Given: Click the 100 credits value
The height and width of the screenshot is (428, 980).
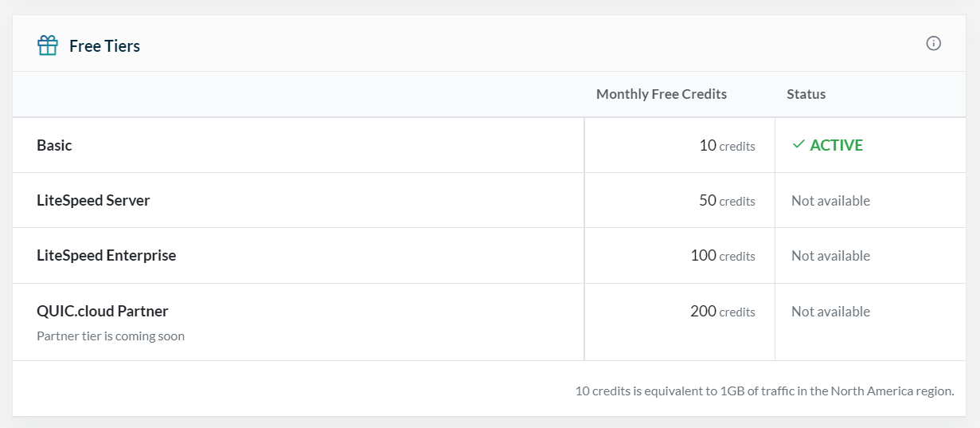Looking at the screenshot, I should pyautogui.click(x=723, y=256).
